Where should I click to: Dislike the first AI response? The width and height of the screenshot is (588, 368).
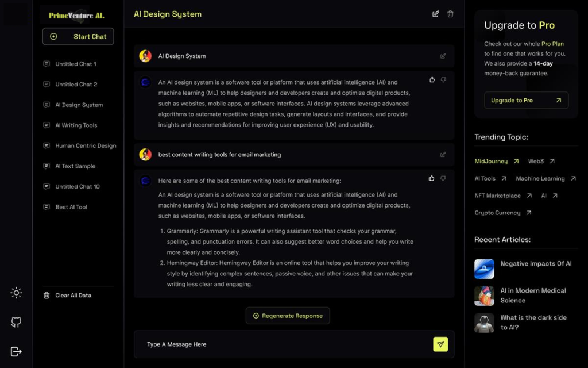pyautogui.click(x=443, y=80)
